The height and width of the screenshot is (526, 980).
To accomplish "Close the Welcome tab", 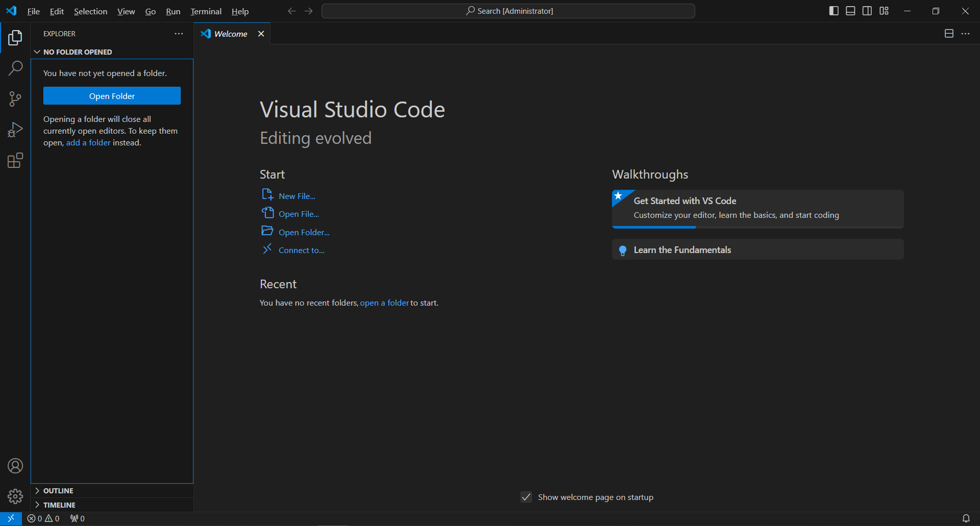I will click(x=261, y=34).
